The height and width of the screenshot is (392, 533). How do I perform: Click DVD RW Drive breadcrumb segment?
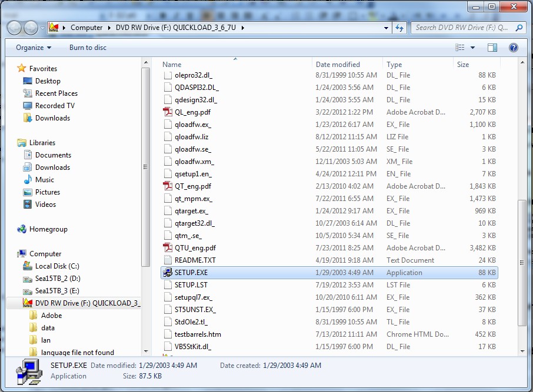tap(176, 28)
